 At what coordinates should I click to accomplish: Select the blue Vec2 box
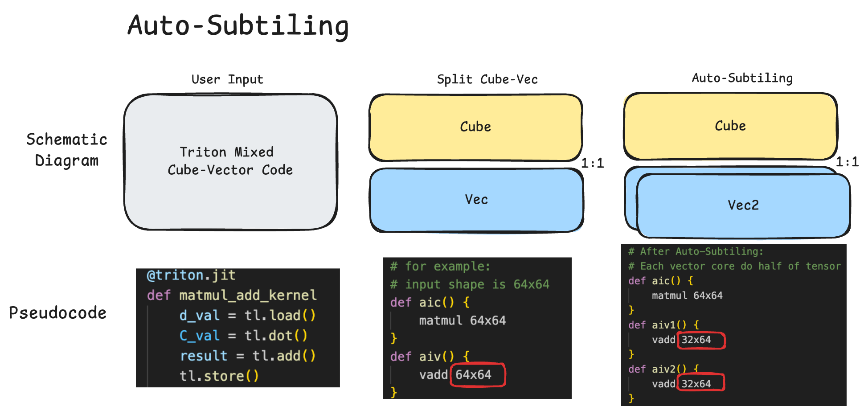pos(743,205)
